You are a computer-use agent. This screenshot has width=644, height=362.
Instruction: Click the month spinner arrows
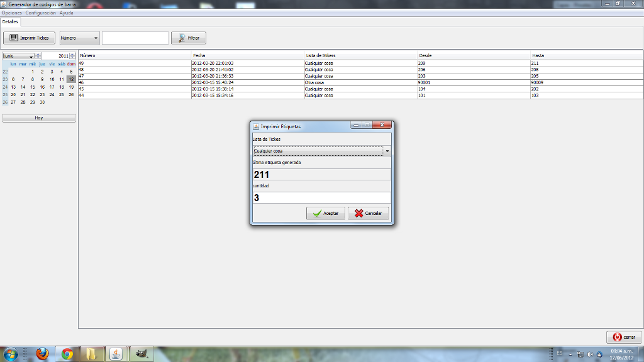pyautogui.click(x=38, y=56)
